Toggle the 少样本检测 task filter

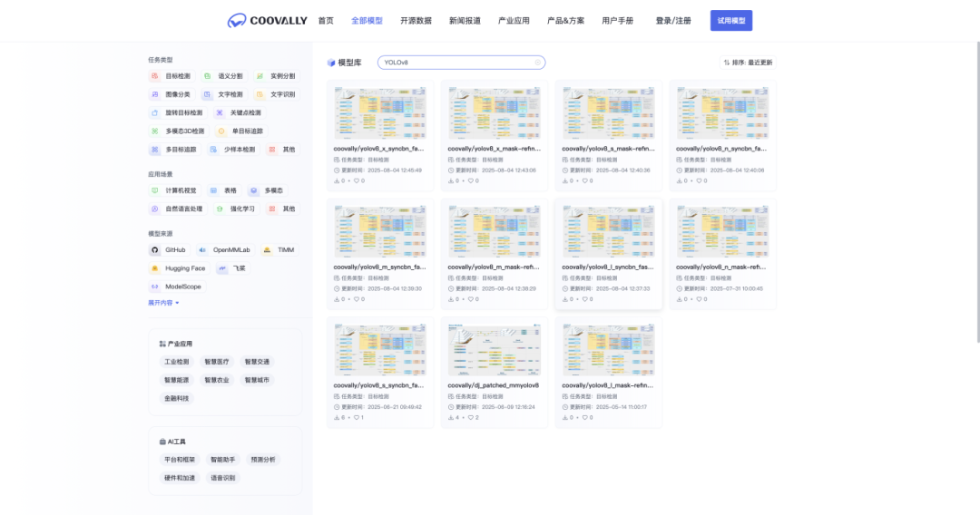[x=233, y=150]
